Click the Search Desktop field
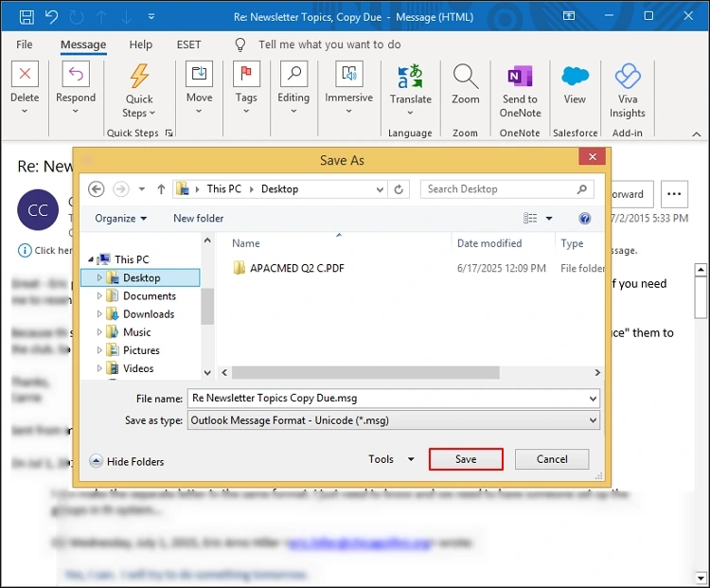This screenshot has width=710, height=588. coord(506,189)
